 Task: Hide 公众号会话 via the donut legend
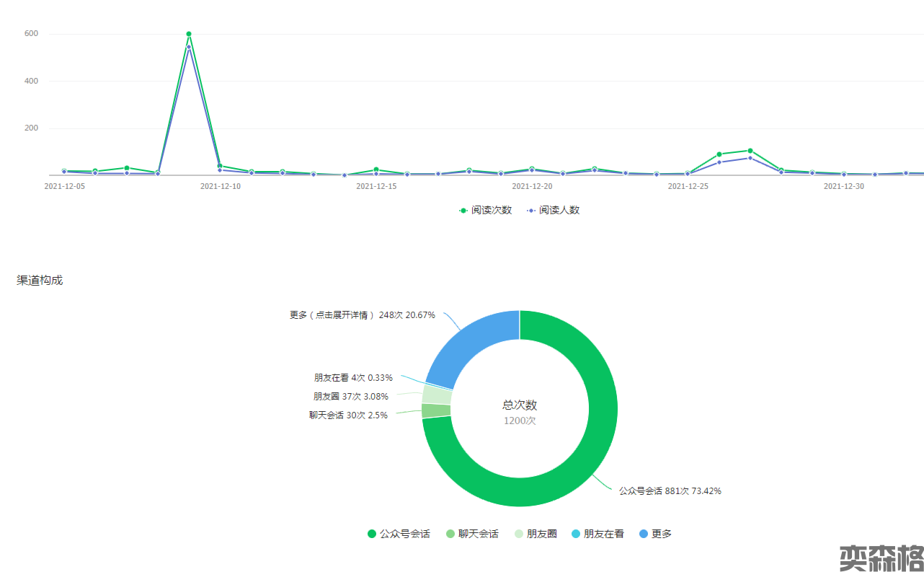tap(399, 534)
